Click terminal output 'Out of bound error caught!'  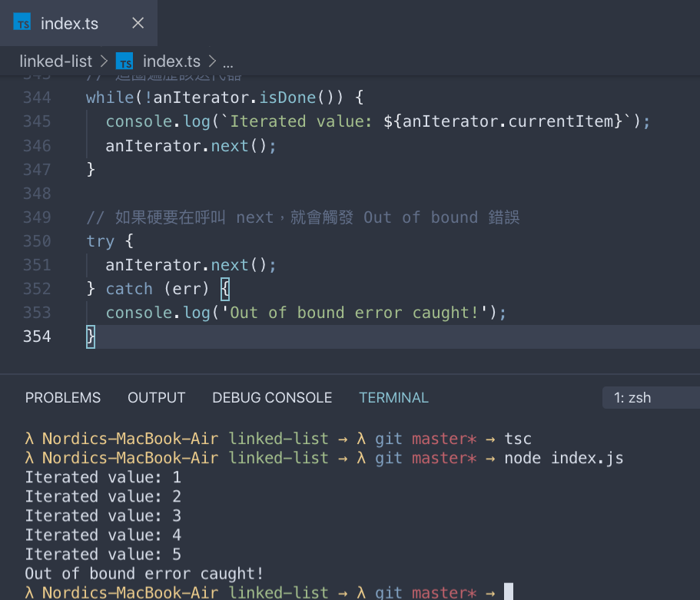pyautogui.click(x=144, y=574)
